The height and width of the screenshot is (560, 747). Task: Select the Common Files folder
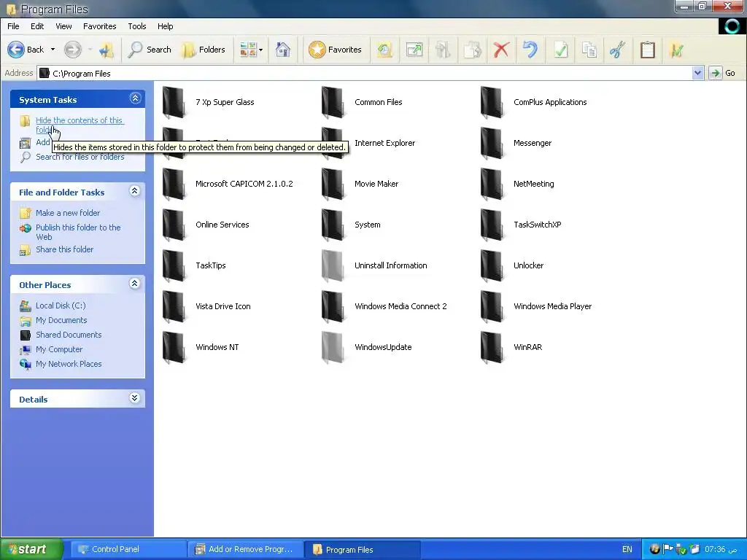point(362,102)
